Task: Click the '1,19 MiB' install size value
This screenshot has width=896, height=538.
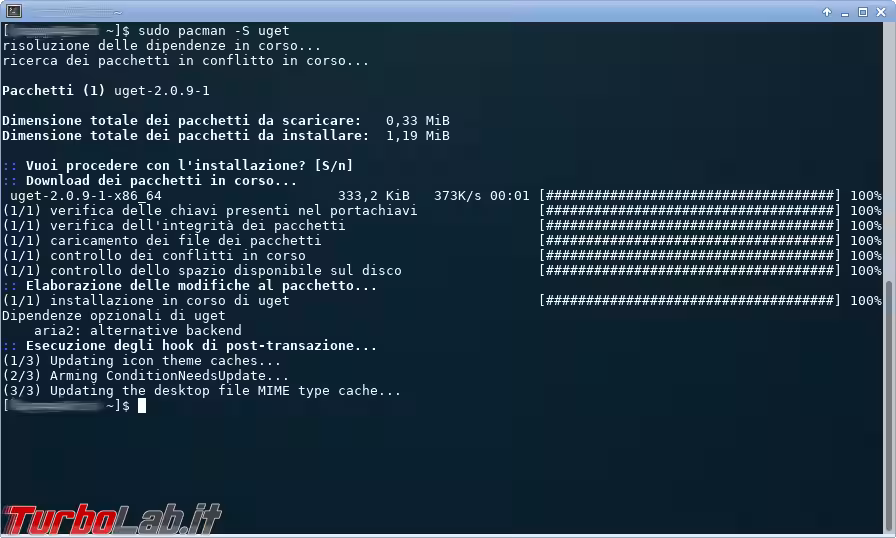Action: click(418, 135)
